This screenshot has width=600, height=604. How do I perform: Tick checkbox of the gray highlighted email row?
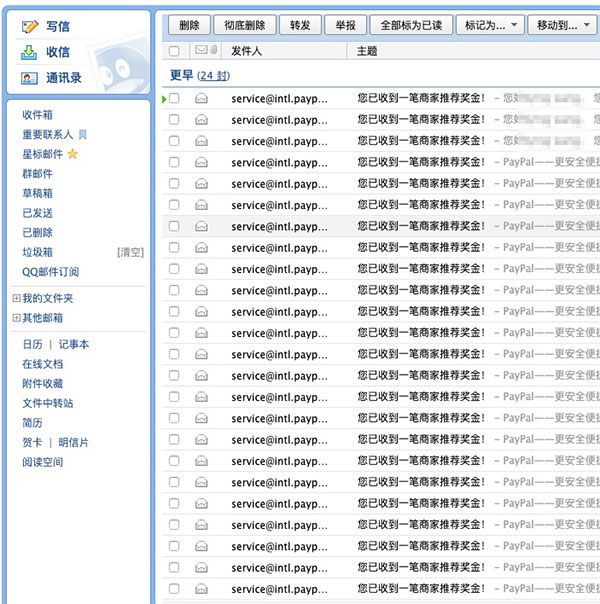[x=174, y=226]
